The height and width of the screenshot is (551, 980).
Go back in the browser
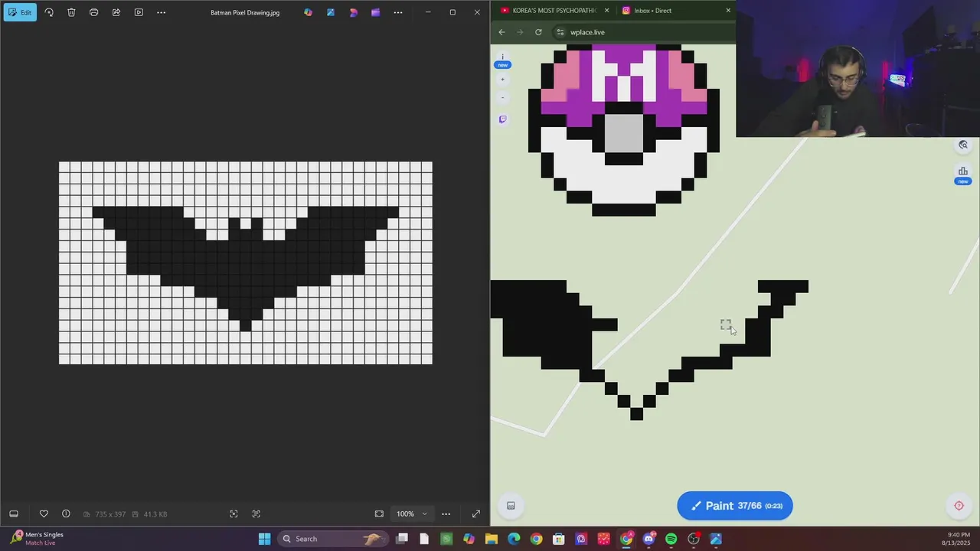(501, 32)
